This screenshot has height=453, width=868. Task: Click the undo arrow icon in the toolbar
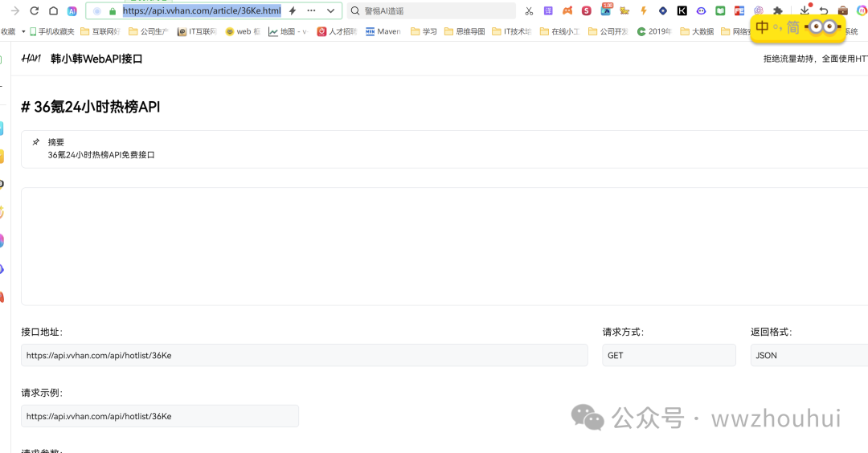pos(824,10)
